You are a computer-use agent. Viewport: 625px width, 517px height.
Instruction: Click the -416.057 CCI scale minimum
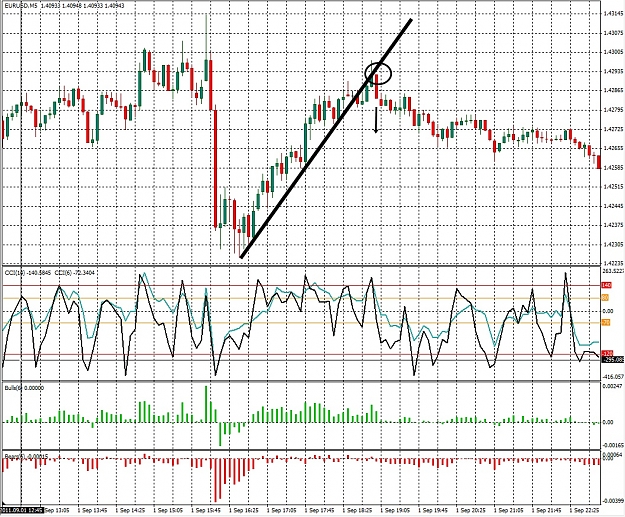[x=613, y=376]
